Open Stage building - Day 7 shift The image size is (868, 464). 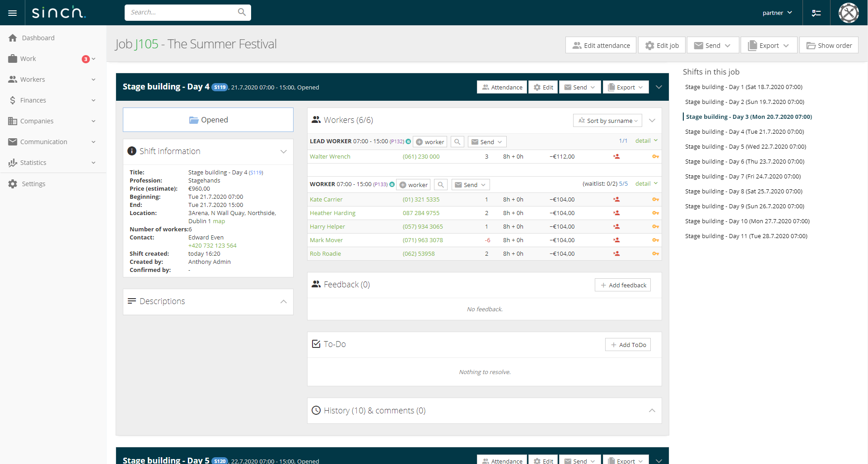pos(742,176)
